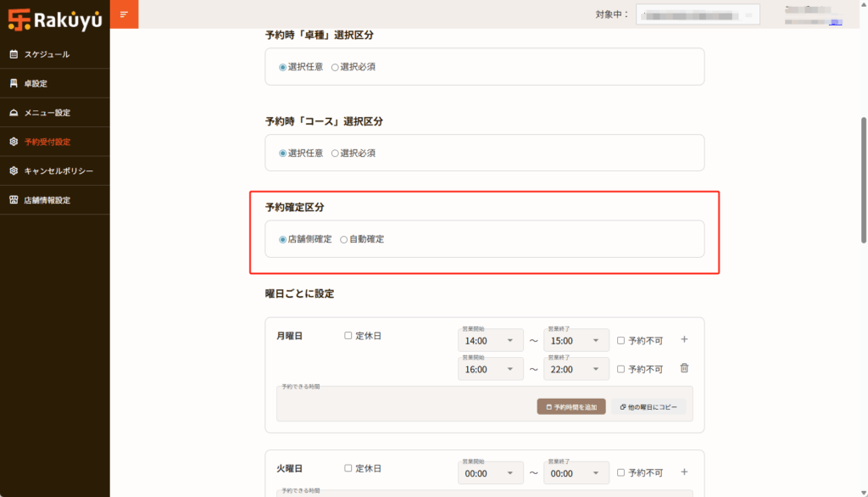Check 定休日 for Monday

(x=348, y=336)
